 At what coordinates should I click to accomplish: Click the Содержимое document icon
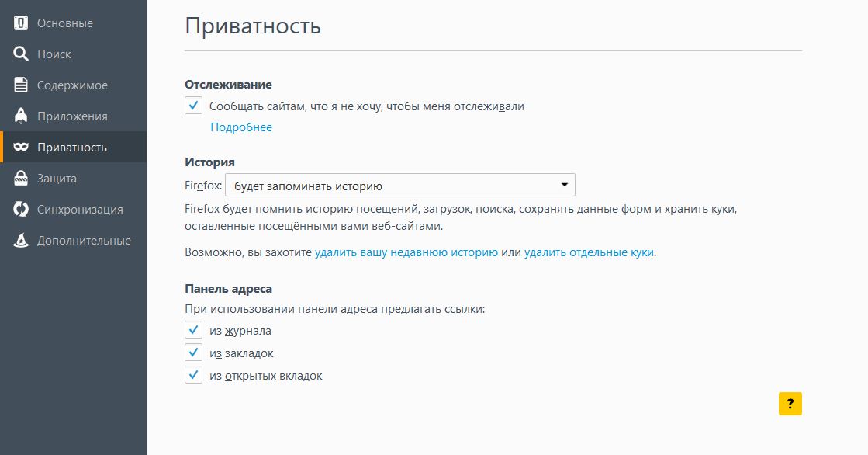[x=22, y=85]
